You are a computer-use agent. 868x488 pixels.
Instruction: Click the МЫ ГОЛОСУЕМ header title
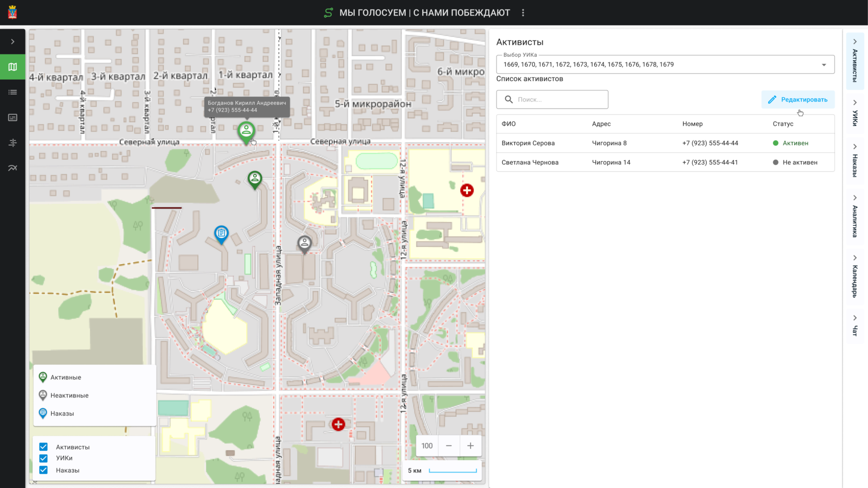[425, 12]
